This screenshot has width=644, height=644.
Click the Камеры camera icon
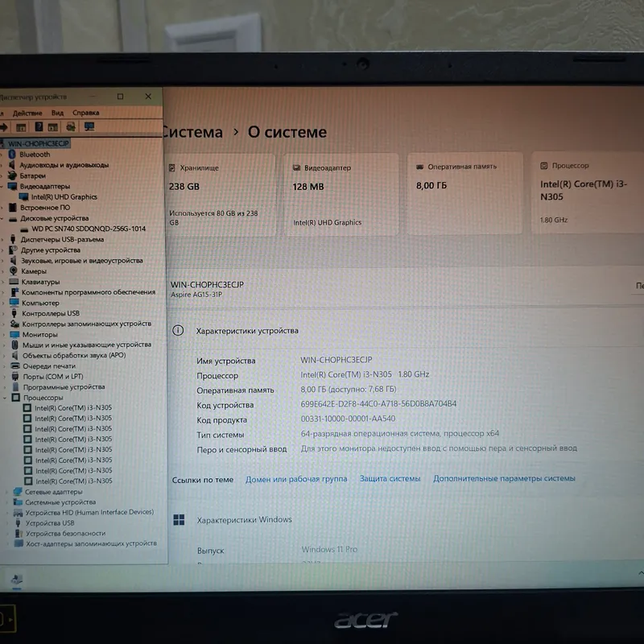(14, 271)
